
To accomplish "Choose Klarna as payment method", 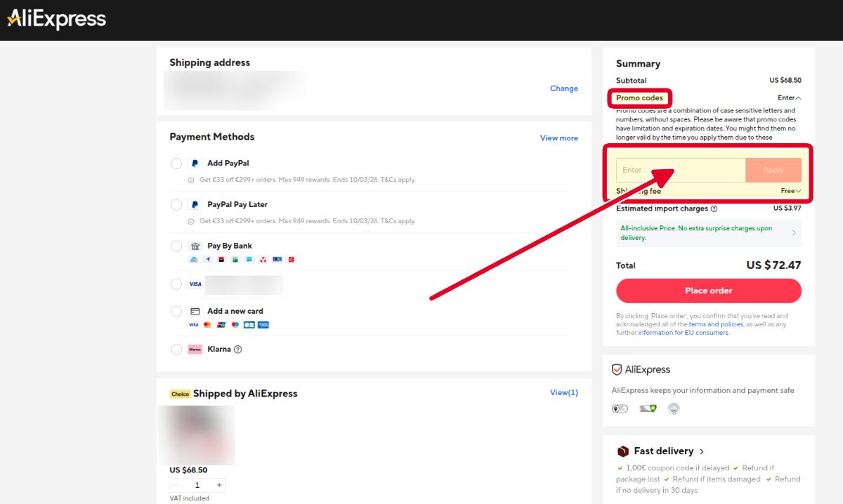I will coord(176,350).
